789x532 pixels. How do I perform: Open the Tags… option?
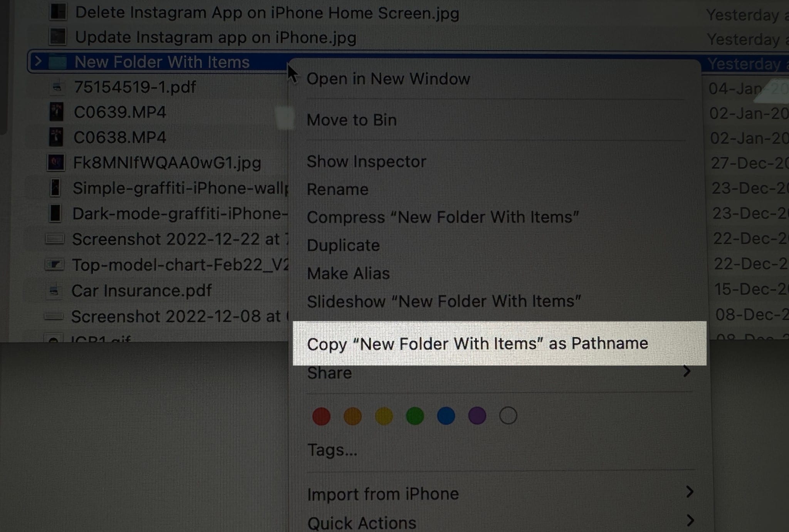pyautogui.click(x=332, y=450)
